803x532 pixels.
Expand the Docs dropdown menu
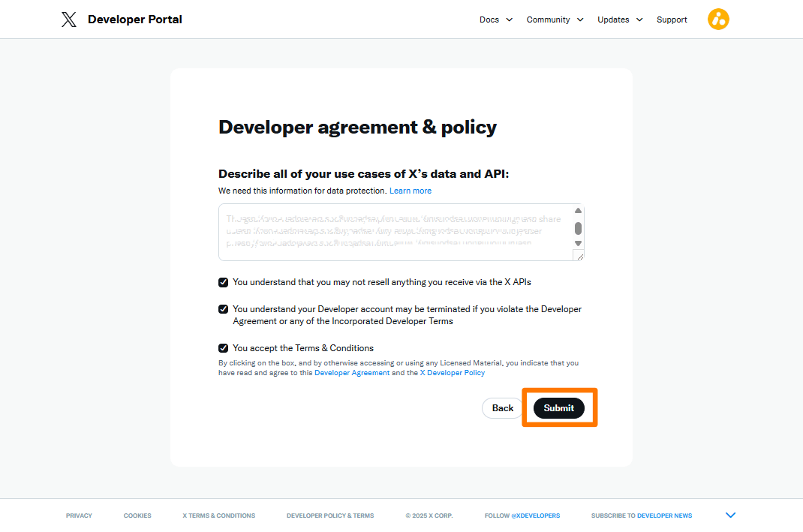coord(496,20)
